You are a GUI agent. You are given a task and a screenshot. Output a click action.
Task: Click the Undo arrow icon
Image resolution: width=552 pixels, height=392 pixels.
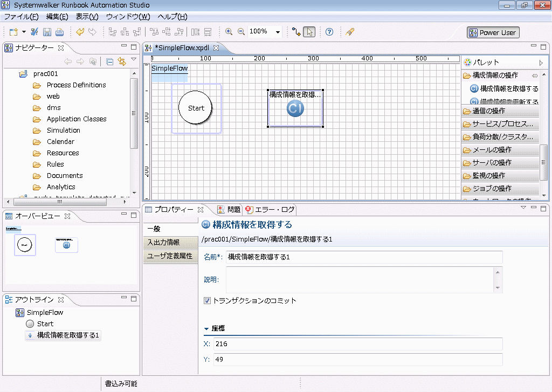[x=80, y=32]
